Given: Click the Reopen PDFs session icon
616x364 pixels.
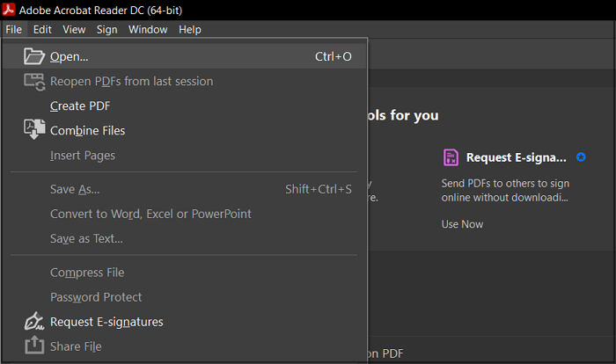Looking at the screenshot, I should coord(34,82).
